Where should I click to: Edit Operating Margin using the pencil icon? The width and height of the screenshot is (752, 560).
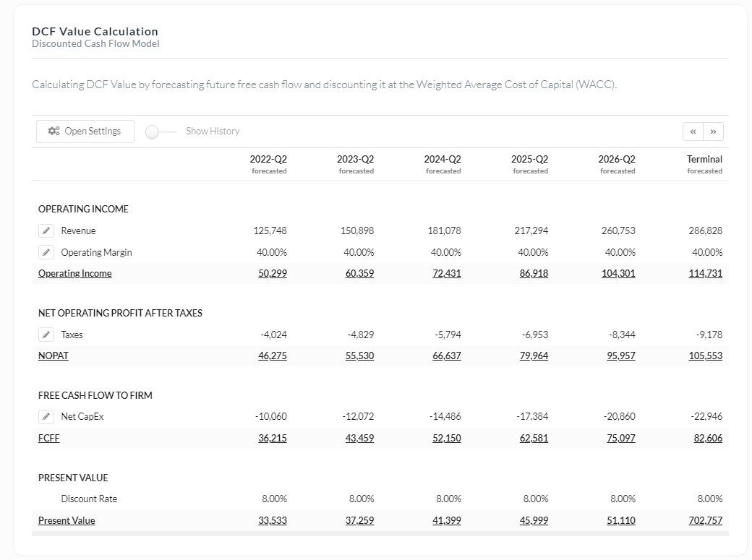pyautogui.click(x=46, y=252)
